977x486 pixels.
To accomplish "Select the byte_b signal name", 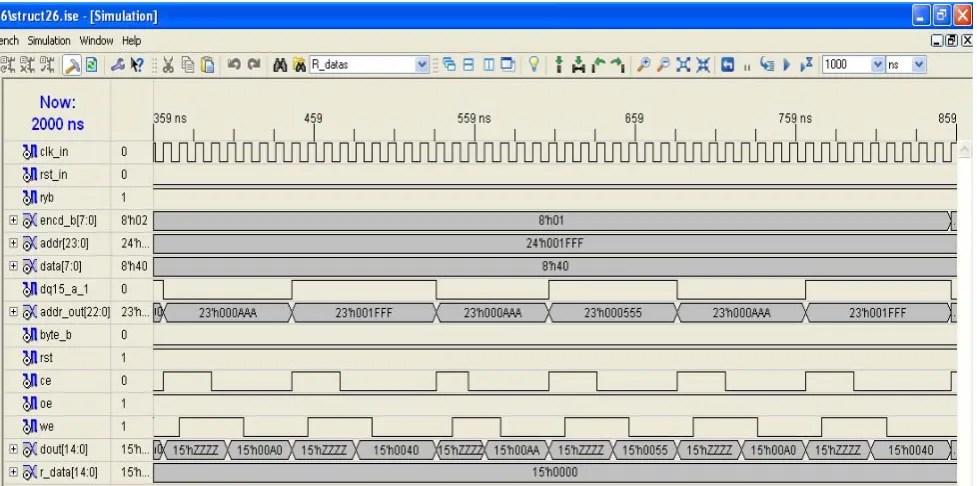I will (55, 335).
